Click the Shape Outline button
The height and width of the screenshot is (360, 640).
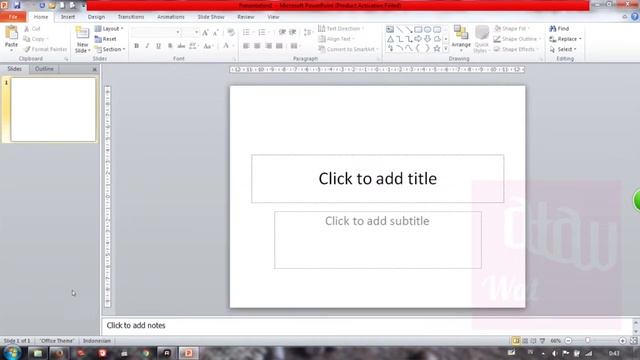click(517, 39)
